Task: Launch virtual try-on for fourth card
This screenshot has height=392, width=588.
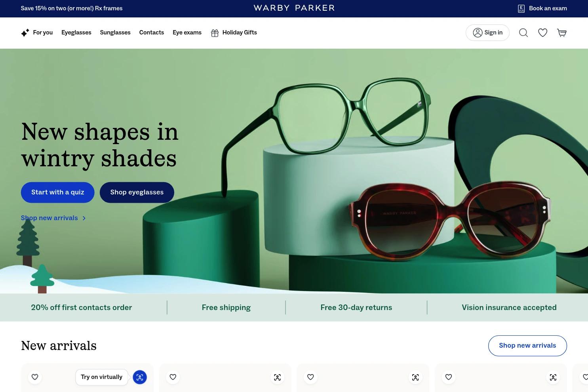Action: tap(553, 377)
